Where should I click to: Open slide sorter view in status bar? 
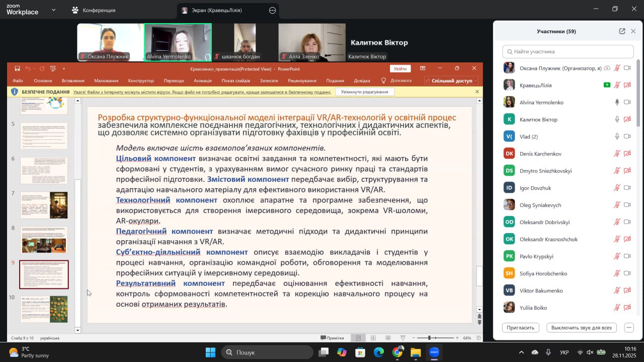pyautogui.click(x=373, y=338)
